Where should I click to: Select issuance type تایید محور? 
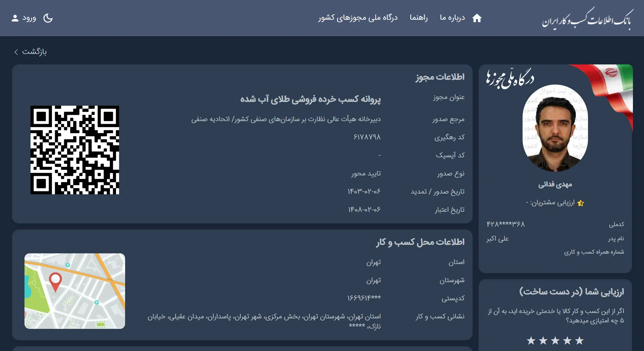[366, 173]
